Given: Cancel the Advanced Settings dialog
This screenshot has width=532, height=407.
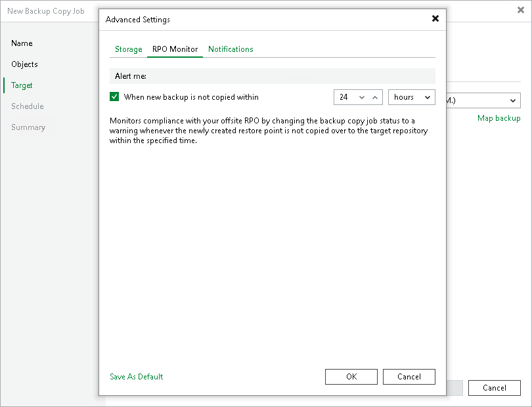Looking at the screenshot, I should click(409, 377).
